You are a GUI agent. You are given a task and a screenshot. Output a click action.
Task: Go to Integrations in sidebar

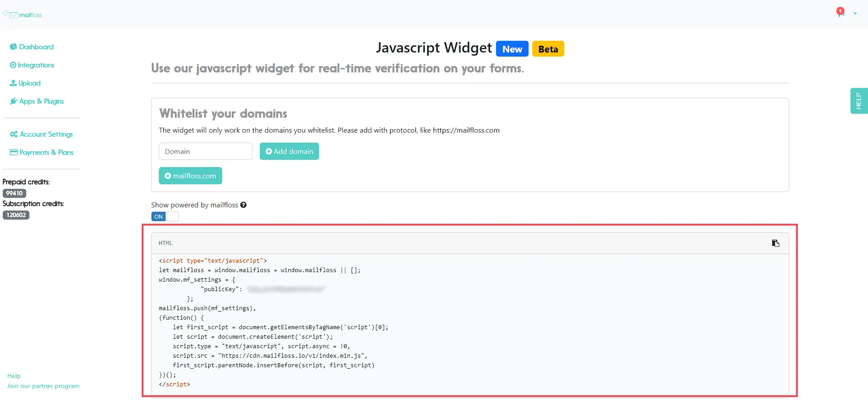(32, 65)
